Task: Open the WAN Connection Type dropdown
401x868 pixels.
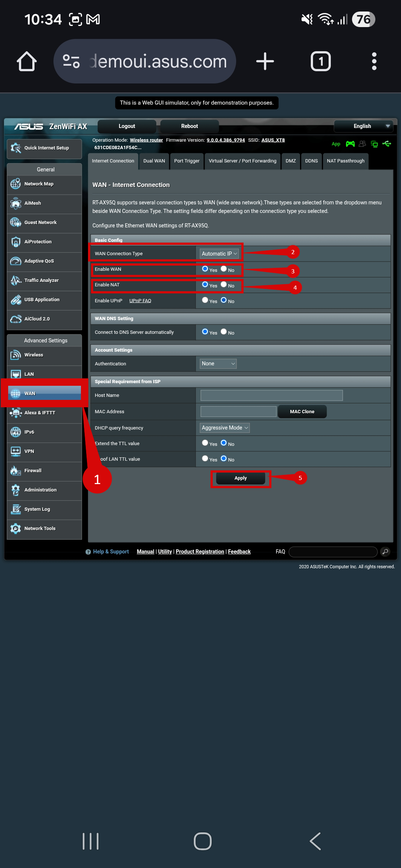Action: click(x=219, y=254)
